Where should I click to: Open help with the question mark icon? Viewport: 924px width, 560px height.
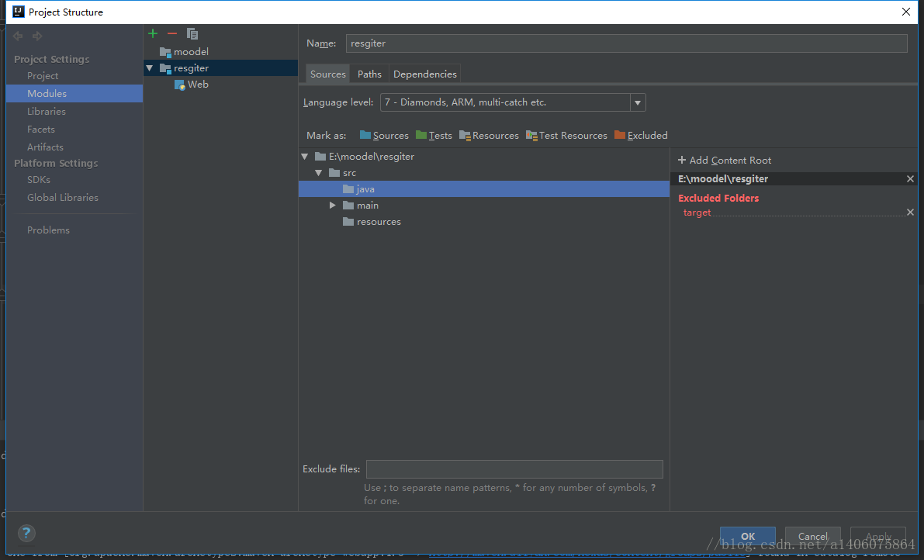pos(26,533)
